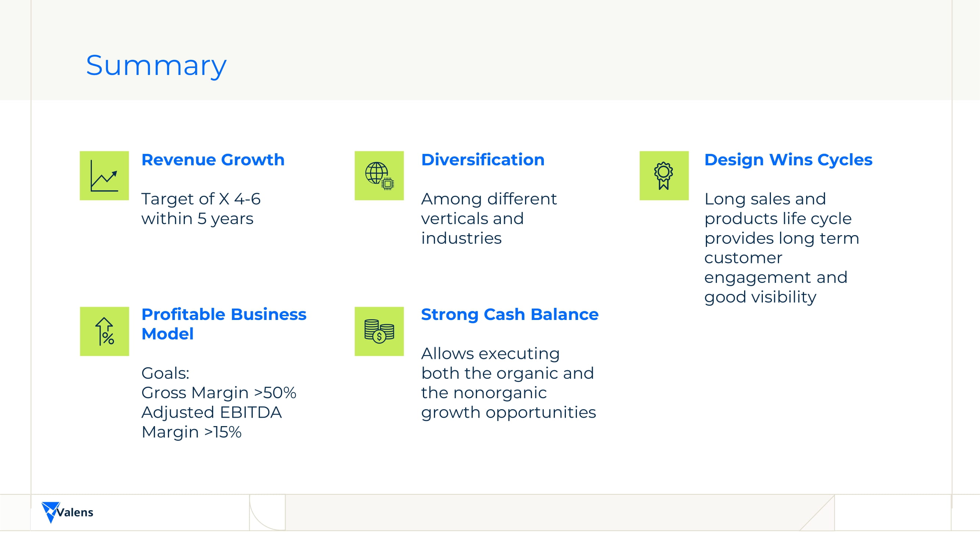Click the Summary slide title
The height and width of the screenshot is (551, 980).
click(156, 65)
